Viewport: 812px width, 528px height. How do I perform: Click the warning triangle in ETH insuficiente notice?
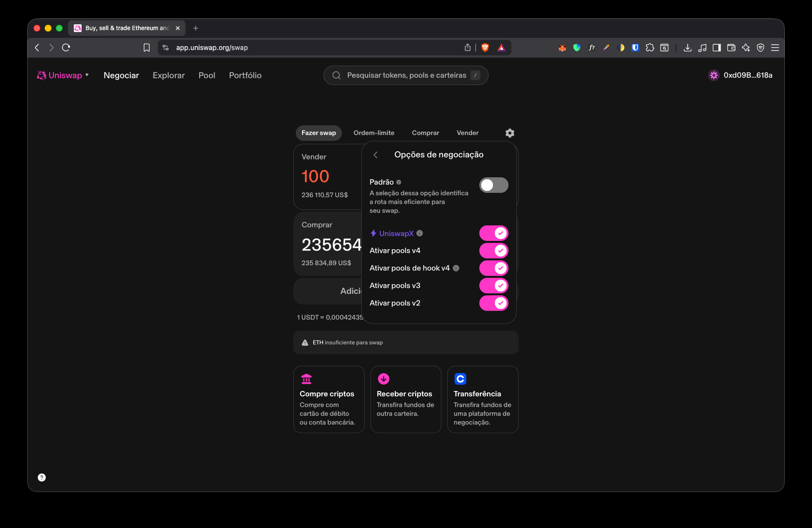coord(305,342)
